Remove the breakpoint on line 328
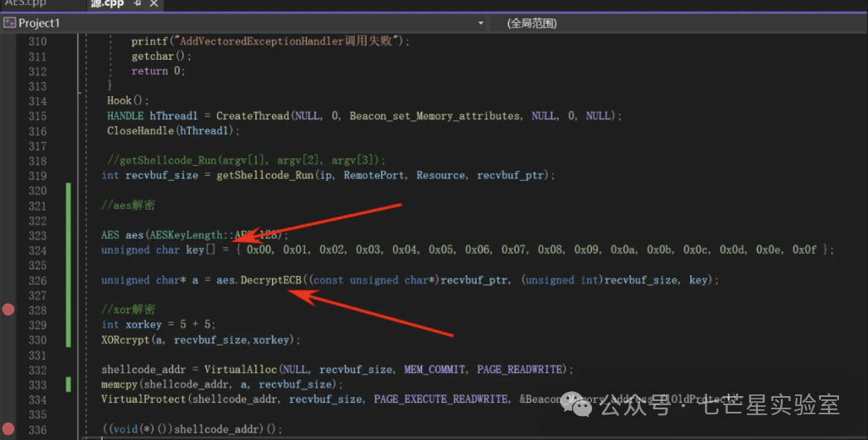 tap(8, 309)
